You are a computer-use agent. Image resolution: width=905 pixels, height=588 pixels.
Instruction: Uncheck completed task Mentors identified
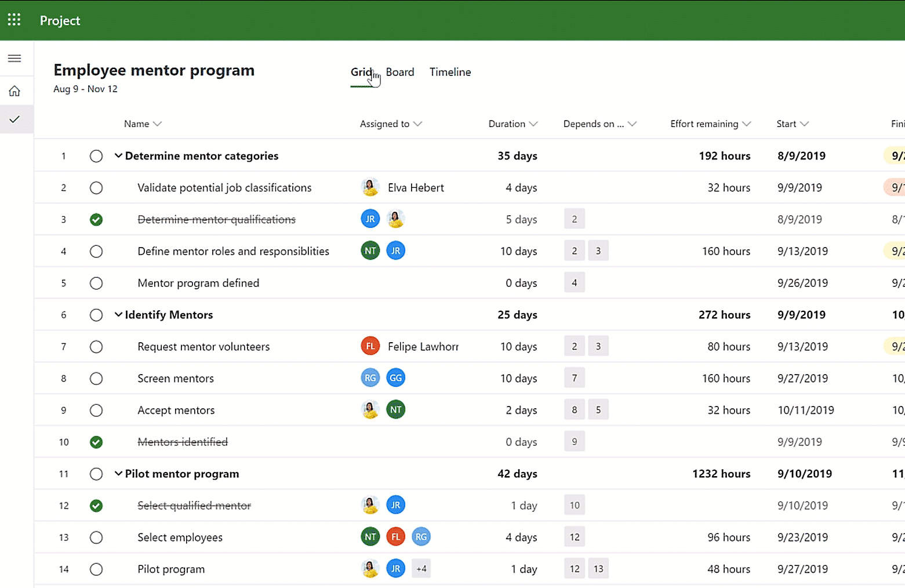96,441
